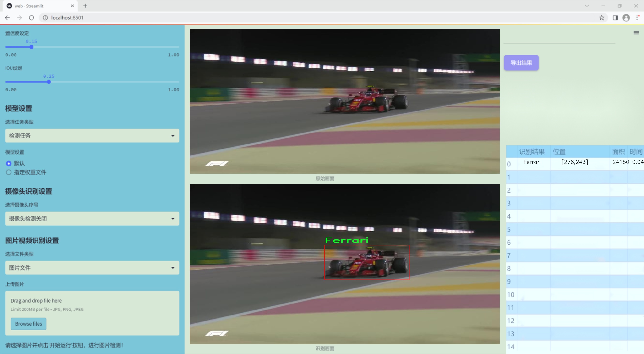
Task: Click the 模型设置 section heading
Action: [x=19, y=109]
